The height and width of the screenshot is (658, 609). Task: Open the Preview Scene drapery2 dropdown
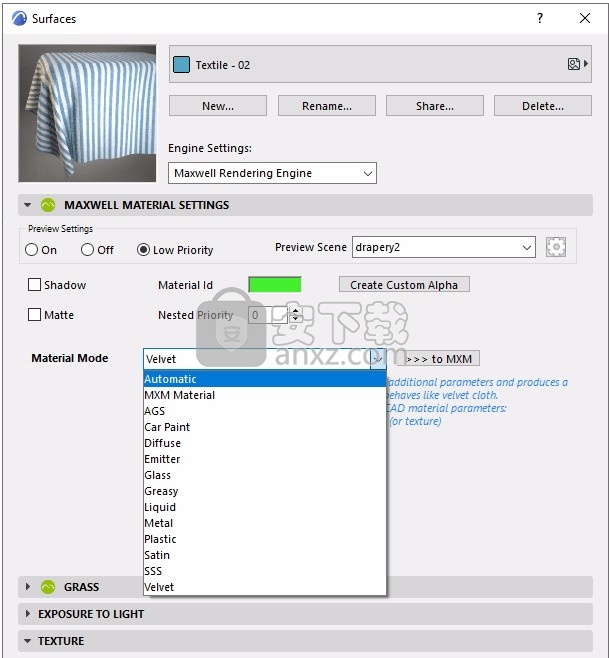(x=444, y=247)
